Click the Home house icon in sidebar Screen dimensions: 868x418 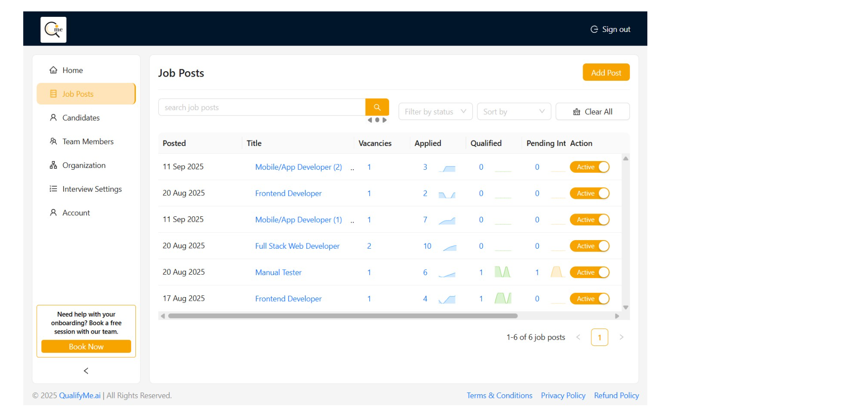[53, 70]
